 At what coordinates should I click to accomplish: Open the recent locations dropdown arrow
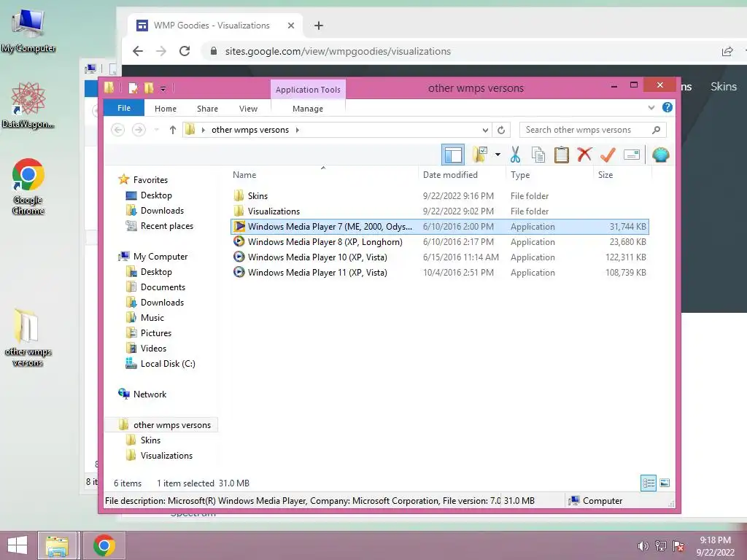[x=156, y=130]
